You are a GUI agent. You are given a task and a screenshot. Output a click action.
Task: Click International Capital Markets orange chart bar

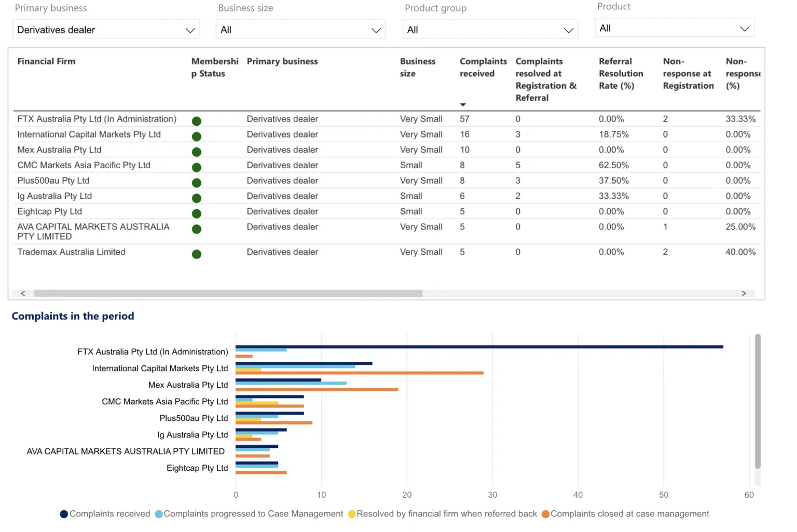pos(360,373)
